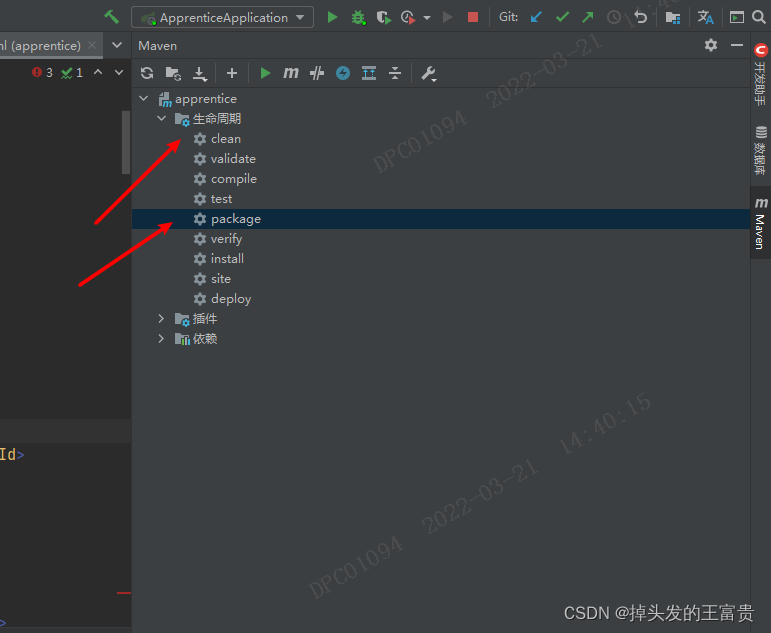Select the deploy lifecycle goal
This screenshot has width=771, height=633.
[231, 299]
